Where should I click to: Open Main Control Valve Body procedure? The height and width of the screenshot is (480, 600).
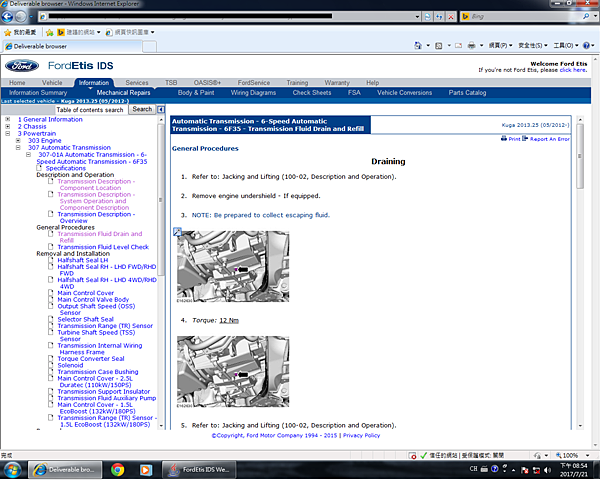click(93, 300)
